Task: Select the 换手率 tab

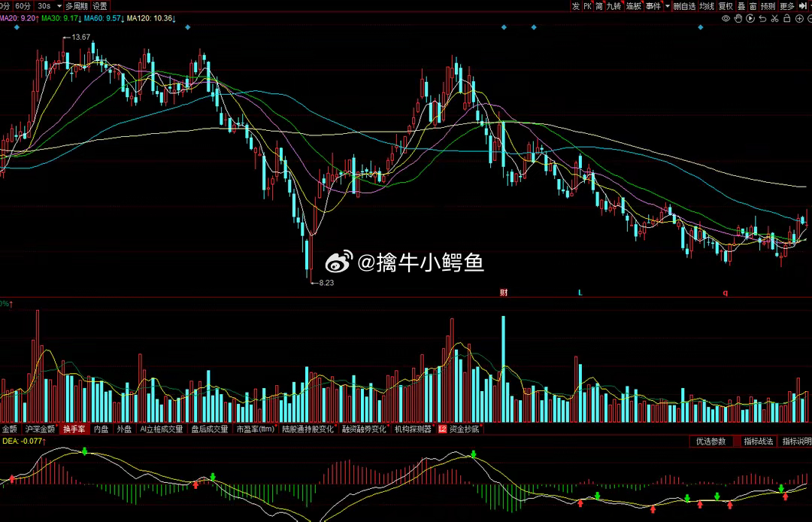Action: click(74, 429)
